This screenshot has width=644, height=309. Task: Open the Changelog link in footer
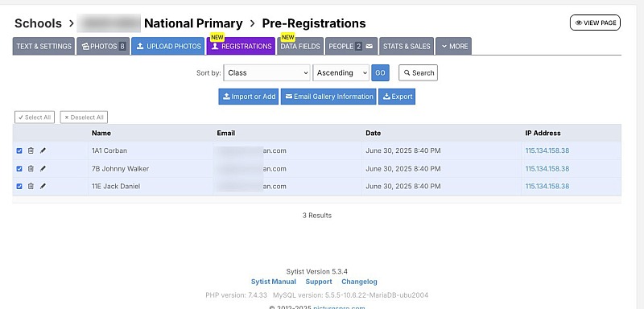359,282
